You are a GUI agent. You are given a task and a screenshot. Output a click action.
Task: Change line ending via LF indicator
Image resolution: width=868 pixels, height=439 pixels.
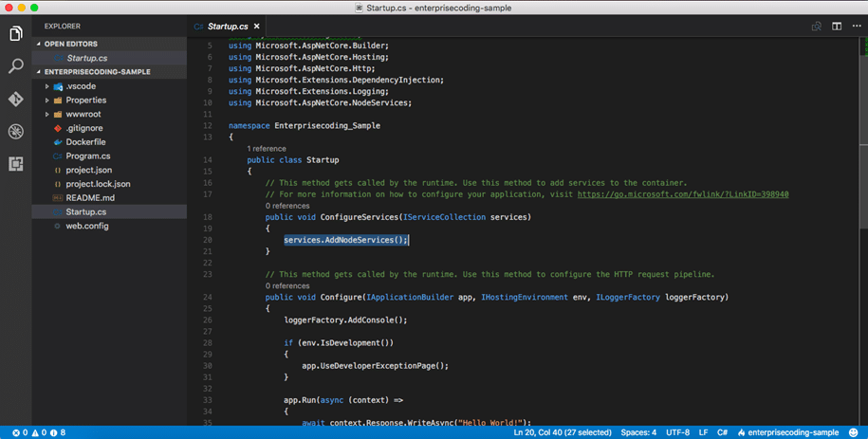703,432
